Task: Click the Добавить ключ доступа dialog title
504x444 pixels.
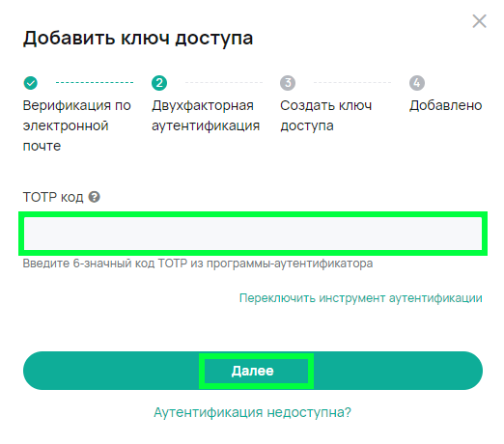Action: coord(138,39)
